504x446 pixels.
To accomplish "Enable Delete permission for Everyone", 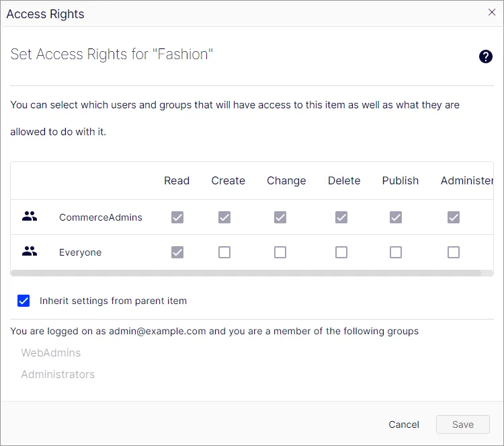I will (341, 252).
